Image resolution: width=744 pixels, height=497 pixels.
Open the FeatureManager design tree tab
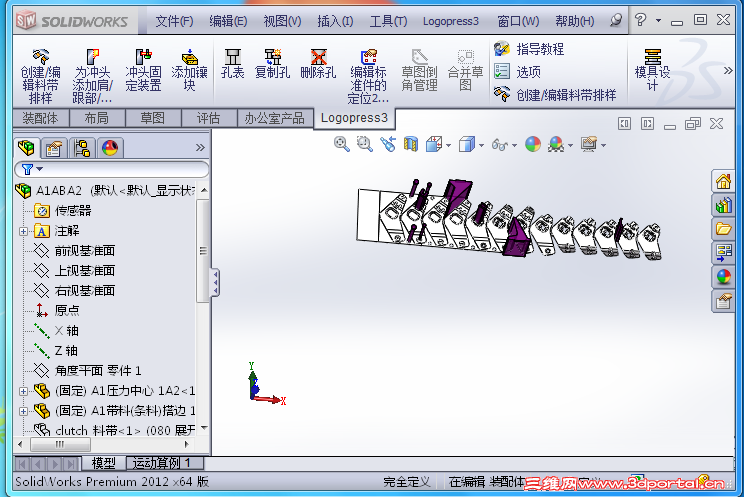pos(26,148)
